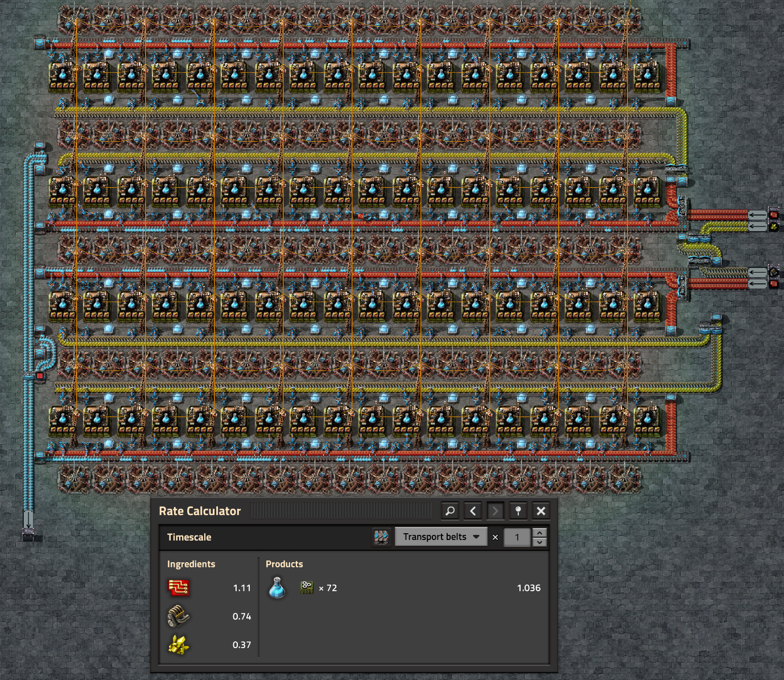Screen dimensions: 784x680
Task: Decrease the timescale multiplier by one
Action: (539, 541)
